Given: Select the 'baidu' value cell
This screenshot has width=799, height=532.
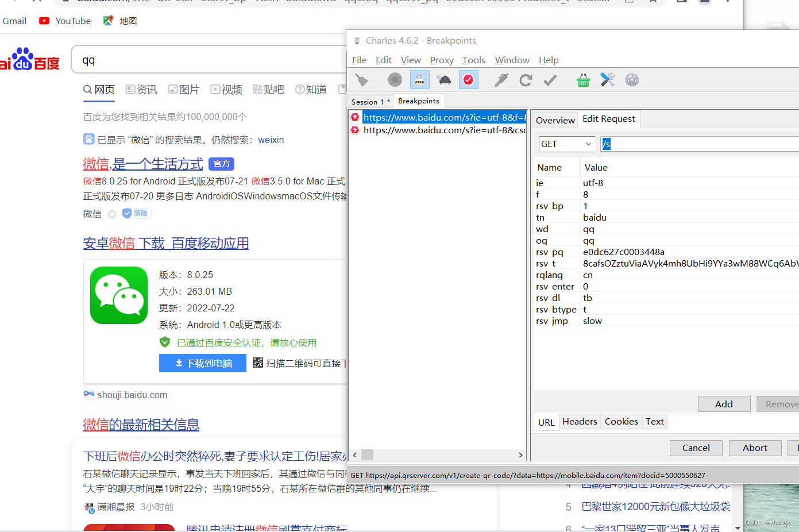Looking at the screenshot, I should pos(690,218).
